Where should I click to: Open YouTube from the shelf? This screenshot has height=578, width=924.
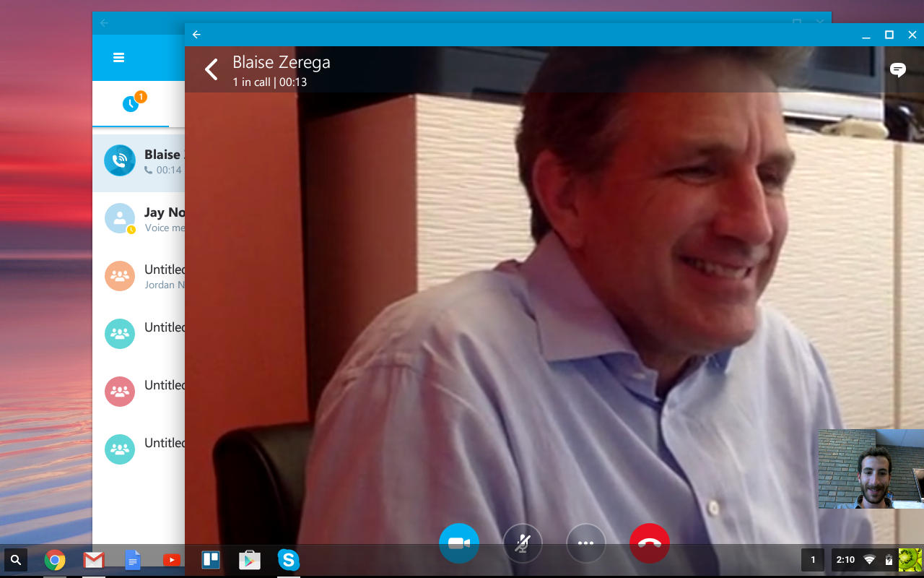click(172, 560)
